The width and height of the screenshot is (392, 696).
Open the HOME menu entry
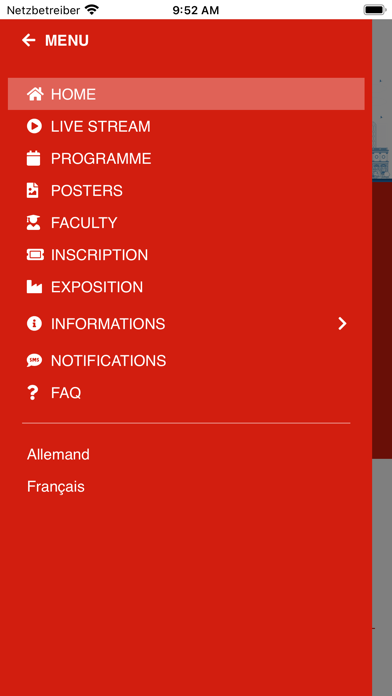pyautogui.click(x=186, y=94)
